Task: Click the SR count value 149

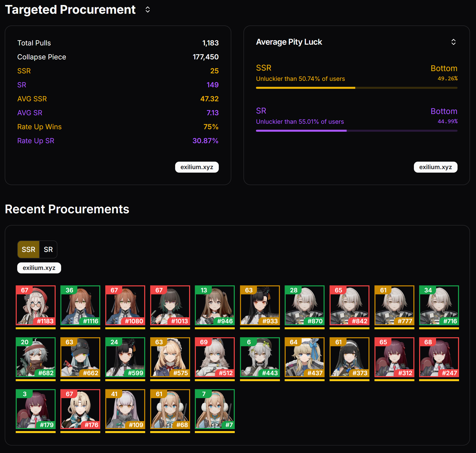Action: (x=213, y=85)
